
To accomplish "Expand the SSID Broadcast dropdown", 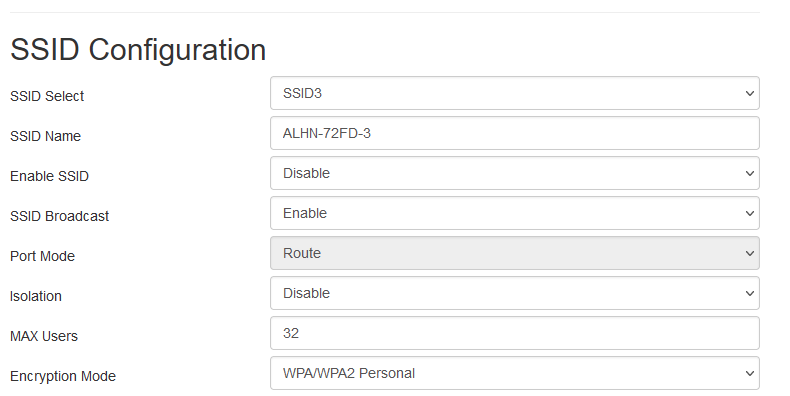I will pyautogui.click(x=514, y=213).
